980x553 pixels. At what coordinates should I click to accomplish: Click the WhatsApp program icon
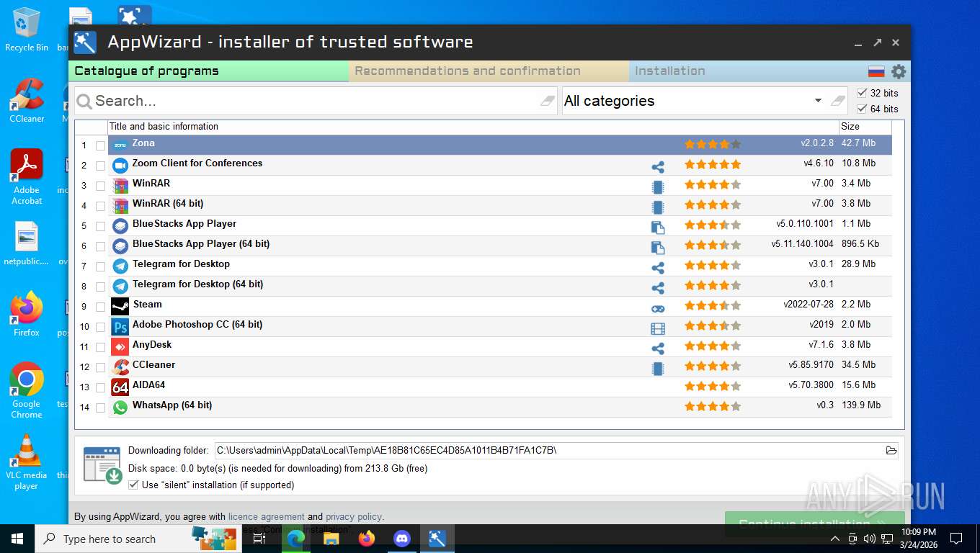120,407
